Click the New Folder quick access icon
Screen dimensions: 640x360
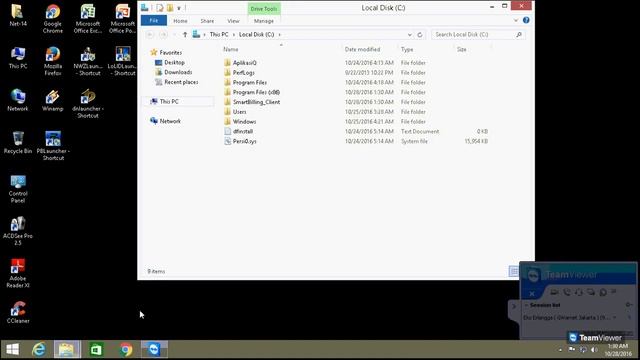coord(170,8)
